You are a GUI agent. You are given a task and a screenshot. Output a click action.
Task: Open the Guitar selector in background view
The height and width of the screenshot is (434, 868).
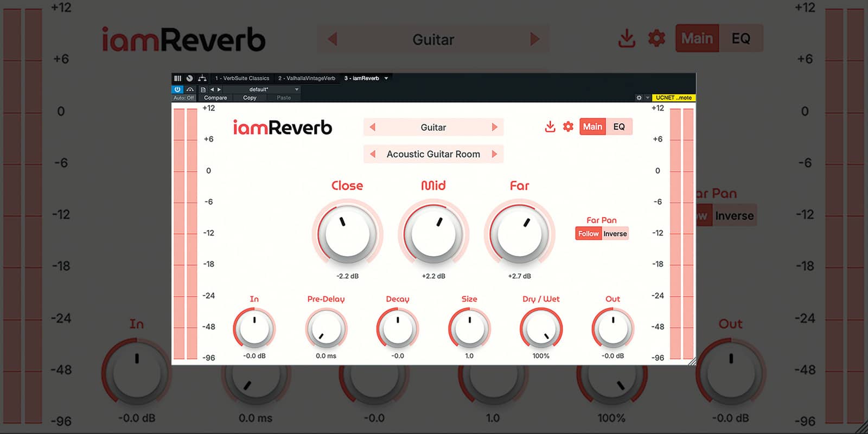tap(433, 39)
